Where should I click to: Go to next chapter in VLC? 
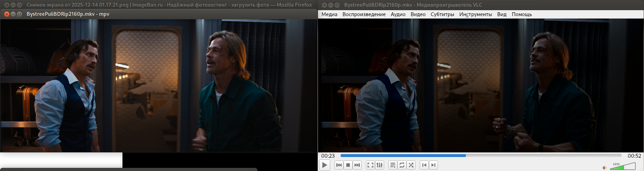[x=433, y=165]
